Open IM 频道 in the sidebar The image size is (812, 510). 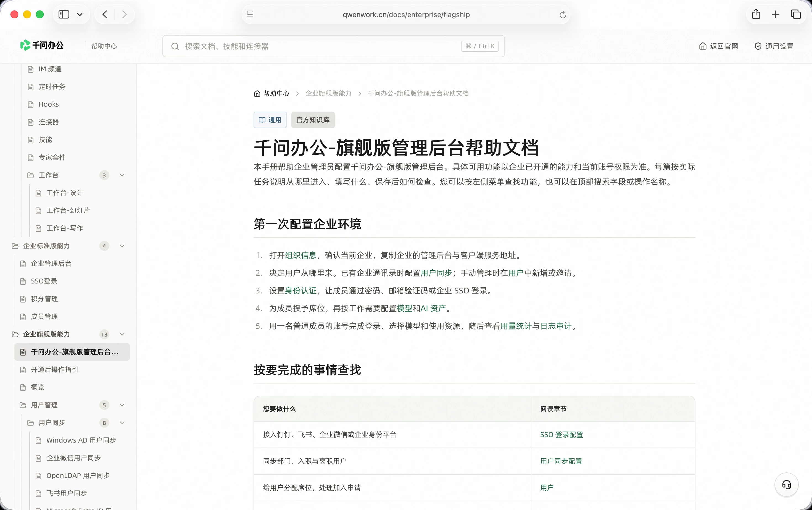[x=50, y=69]
